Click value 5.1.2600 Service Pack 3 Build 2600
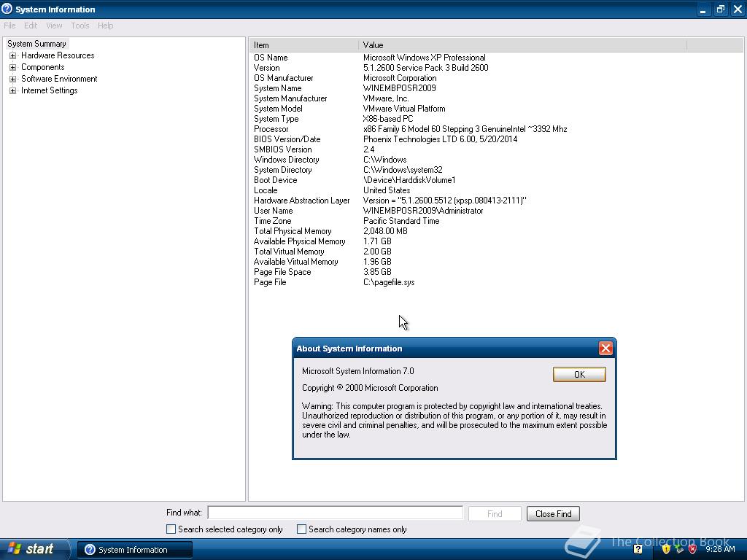 tap(426, 68)
